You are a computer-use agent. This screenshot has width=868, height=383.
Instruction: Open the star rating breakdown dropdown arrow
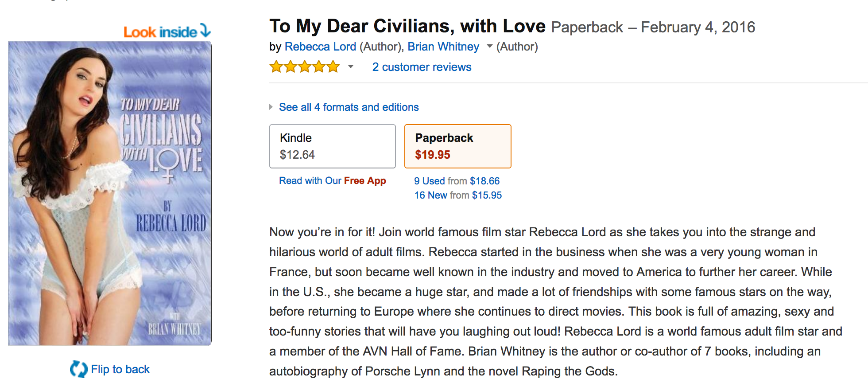coord(351,67)
